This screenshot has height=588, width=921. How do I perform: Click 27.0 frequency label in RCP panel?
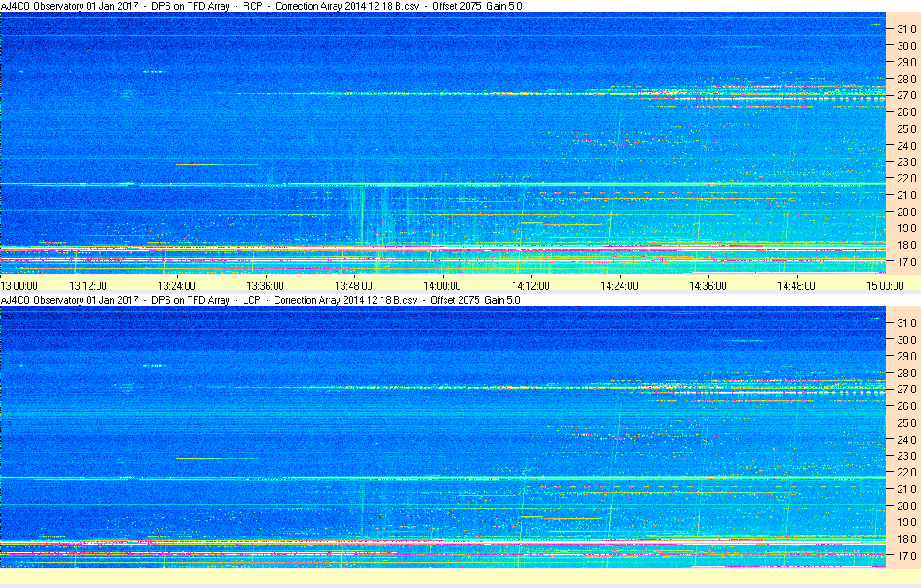pos(903,96)
